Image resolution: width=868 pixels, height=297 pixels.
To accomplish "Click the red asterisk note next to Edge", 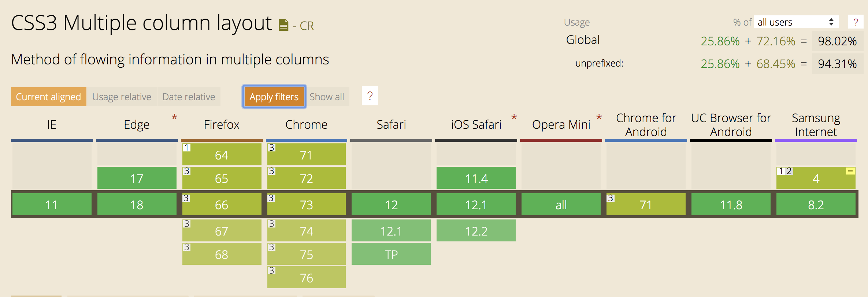I will pos(174,118).
